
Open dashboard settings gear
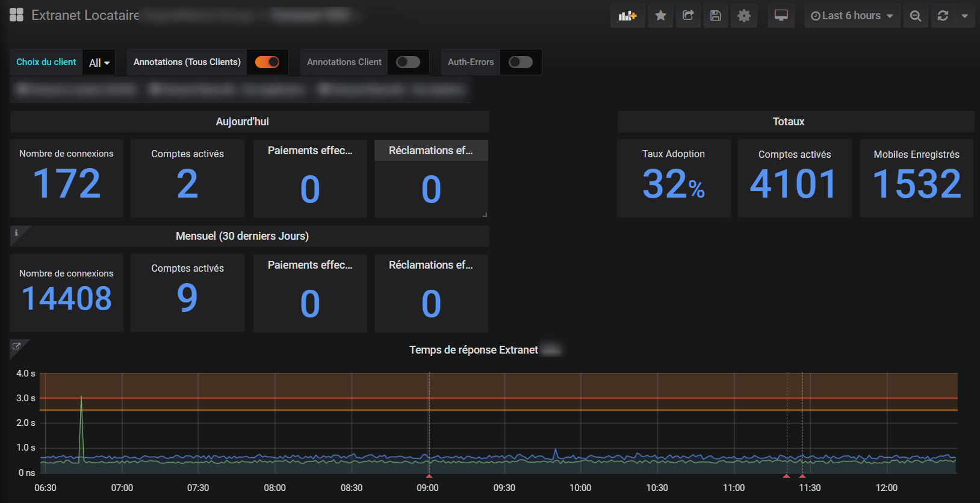coord(744,16)
